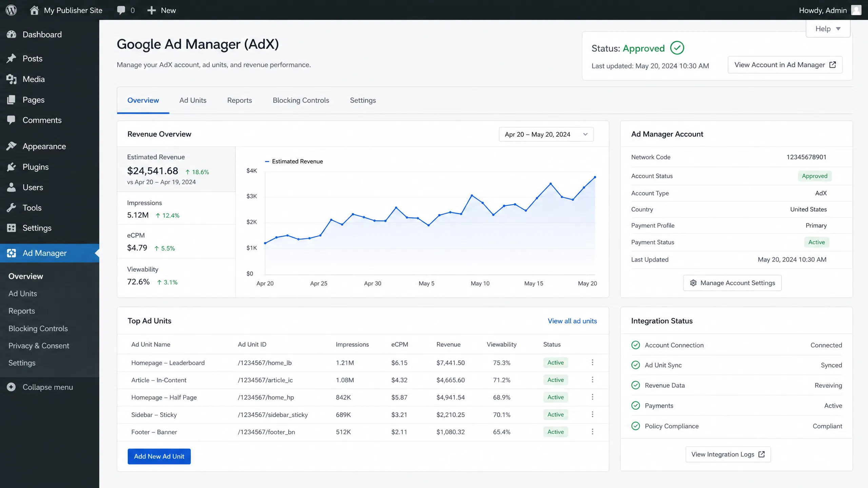Switch to the Reports tab
Image resolution: width=868 pixels, height=488 pixels.
[239, 100]
